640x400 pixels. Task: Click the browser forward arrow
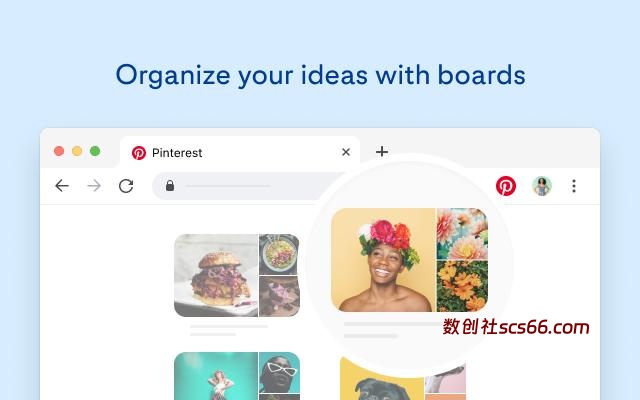tap(94, 186)
